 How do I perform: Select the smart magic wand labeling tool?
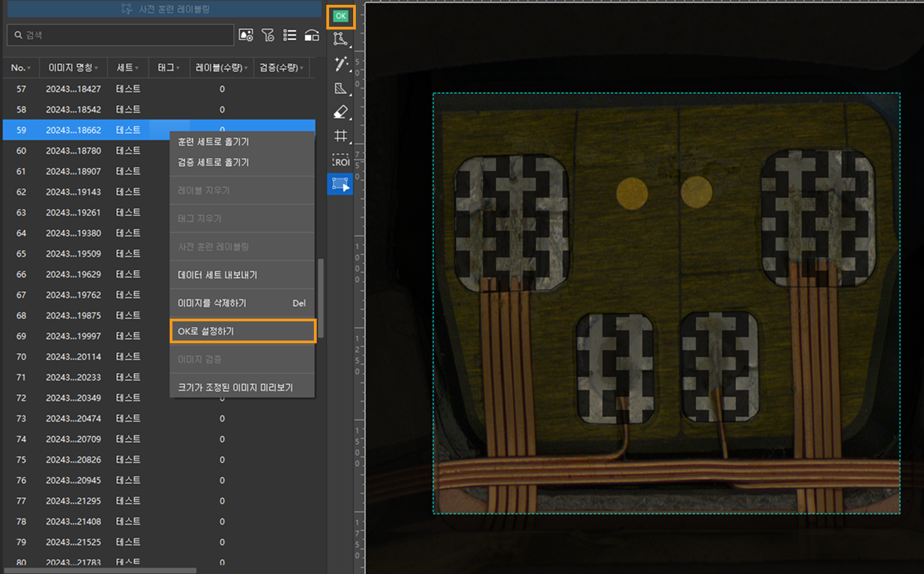(341, 64)
